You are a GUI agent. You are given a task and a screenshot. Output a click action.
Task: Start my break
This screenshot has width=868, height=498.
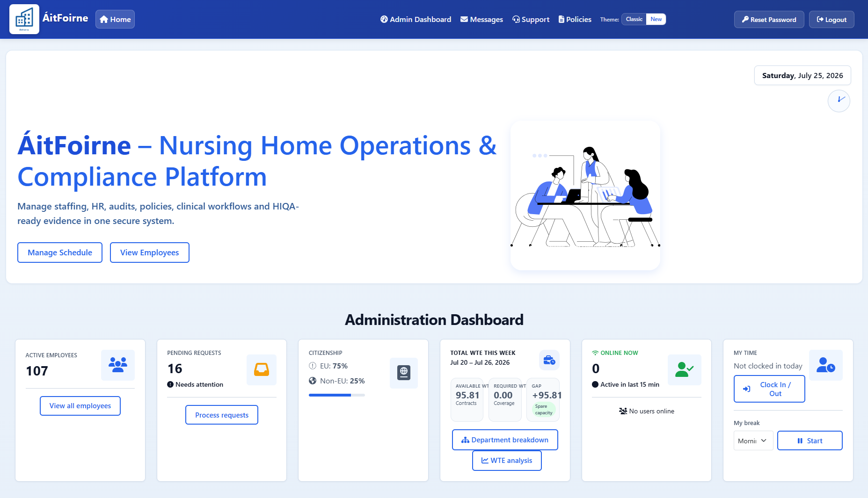810,440
